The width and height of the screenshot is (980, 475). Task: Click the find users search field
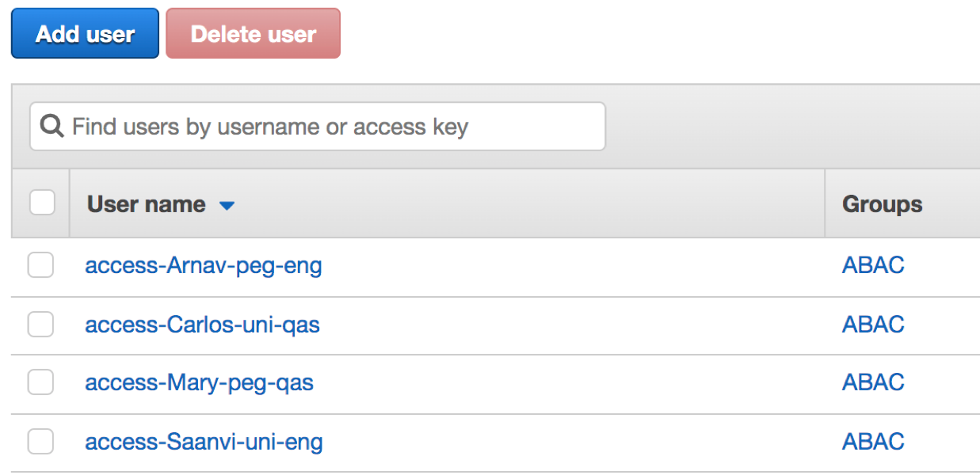pos(317,126)
